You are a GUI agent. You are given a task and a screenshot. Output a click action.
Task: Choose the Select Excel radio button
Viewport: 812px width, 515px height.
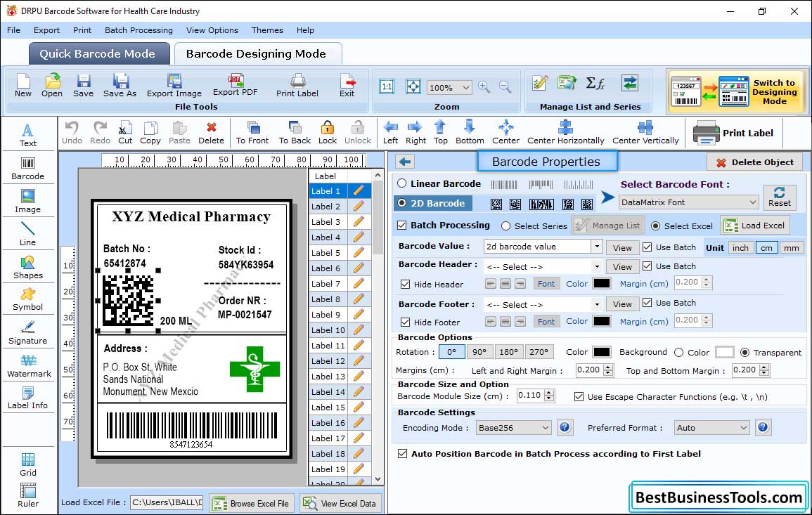[656, 226]
